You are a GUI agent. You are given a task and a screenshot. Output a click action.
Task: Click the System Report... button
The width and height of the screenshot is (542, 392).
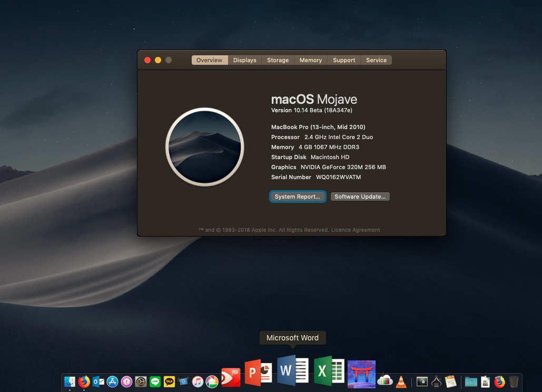(x=297, y=197)
